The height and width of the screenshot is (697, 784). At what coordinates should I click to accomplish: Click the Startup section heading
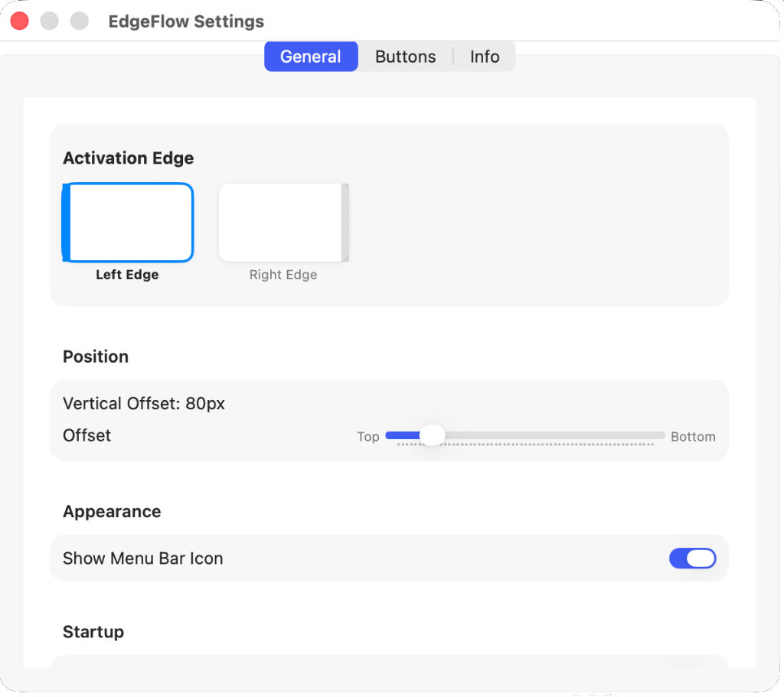coord(93,632)
